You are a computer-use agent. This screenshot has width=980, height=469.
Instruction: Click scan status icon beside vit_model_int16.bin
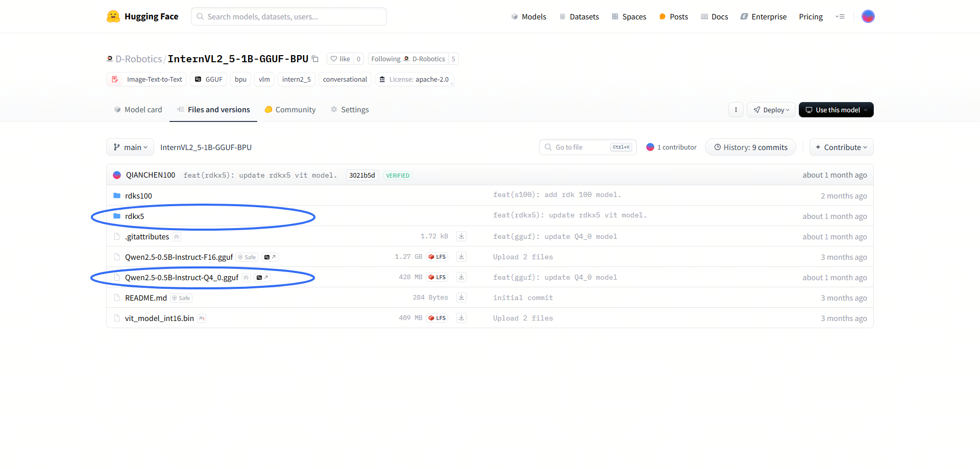[202, 318]
